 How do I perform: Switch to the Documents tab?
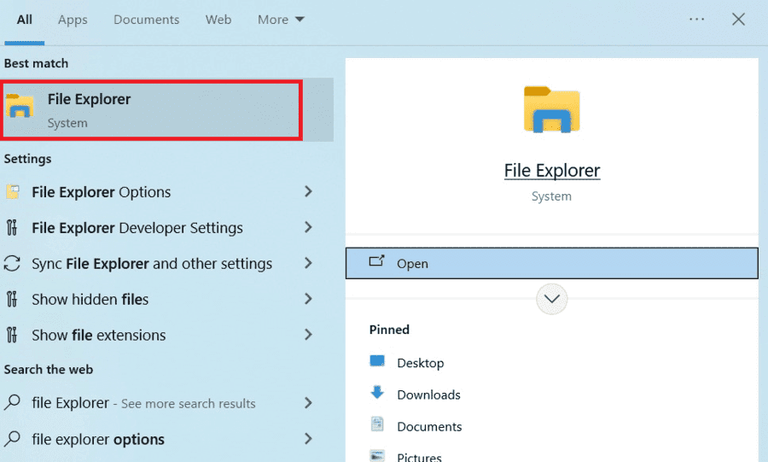tap(146, 20)
